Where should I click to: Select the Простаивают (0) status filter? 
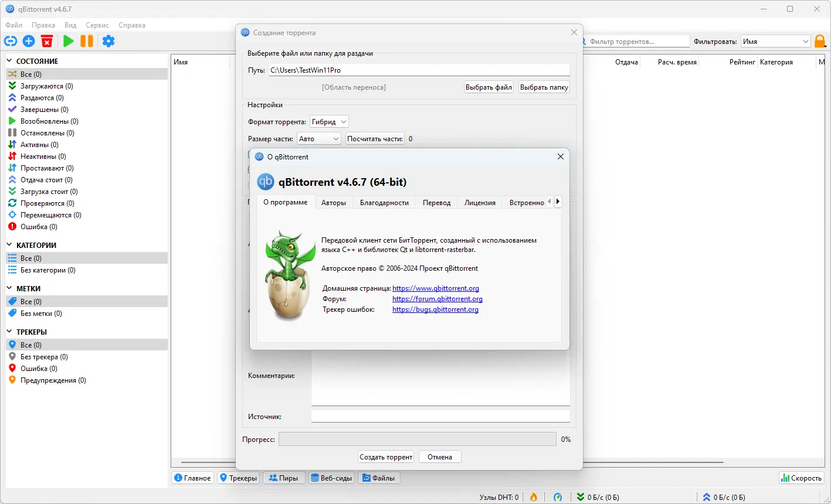pos(87,168)
